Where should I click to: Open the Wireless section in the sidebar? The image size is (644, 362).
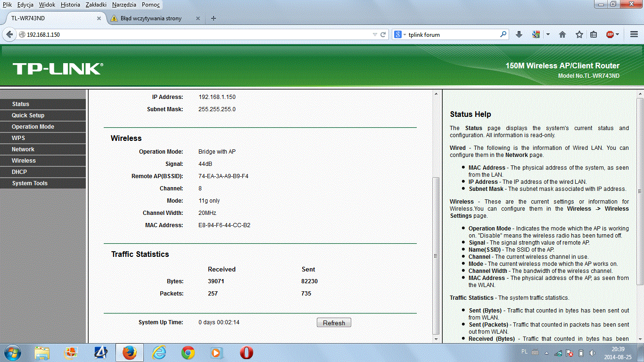pos(24,161)
